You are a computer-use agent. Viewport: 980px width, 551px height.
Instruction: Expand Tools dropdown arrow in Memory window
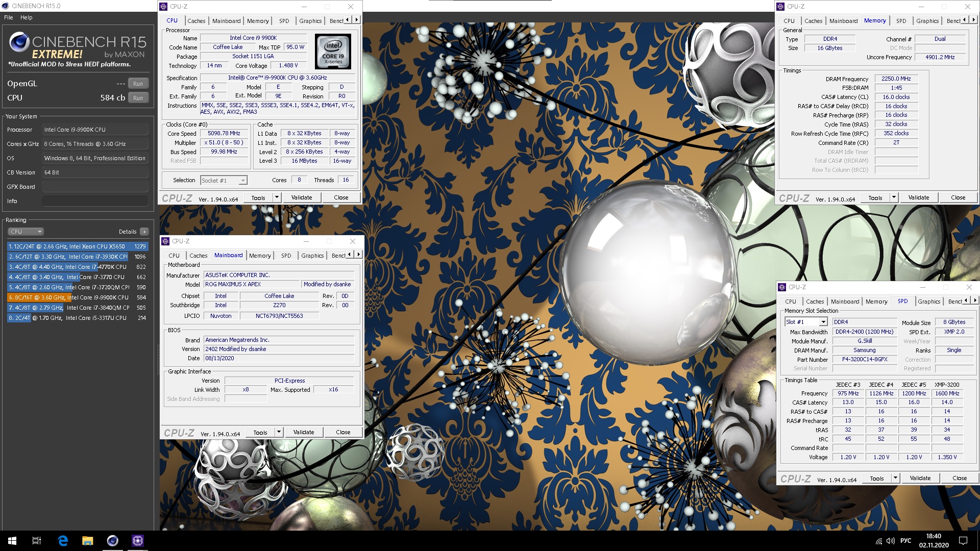pos(894,197)
